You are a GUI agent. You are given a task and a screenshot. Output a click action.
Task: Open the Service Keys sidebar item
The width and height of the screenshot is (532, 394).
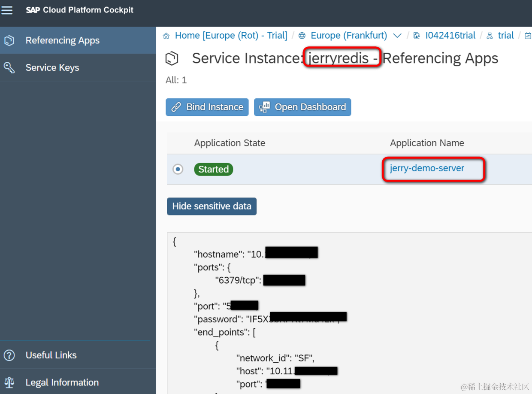[78, 67]
